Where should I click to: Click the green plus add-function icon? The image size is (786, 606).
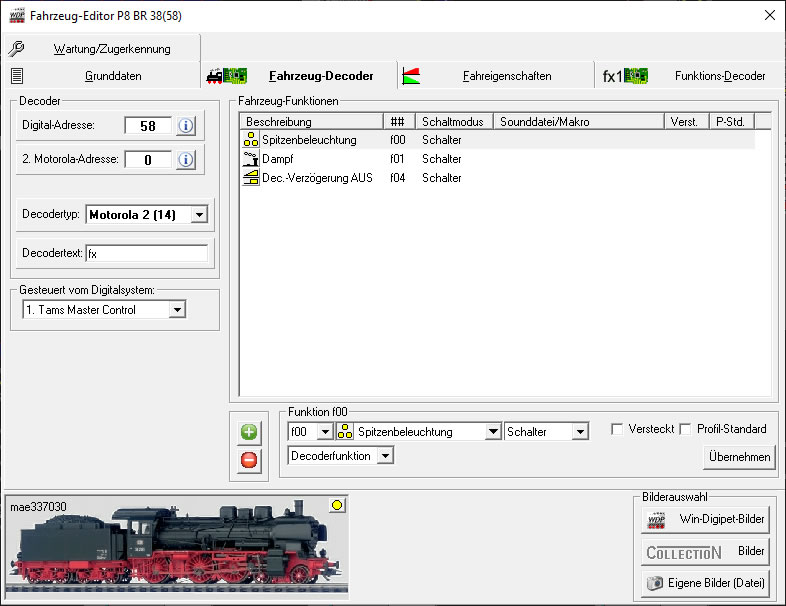click(249, 432)
